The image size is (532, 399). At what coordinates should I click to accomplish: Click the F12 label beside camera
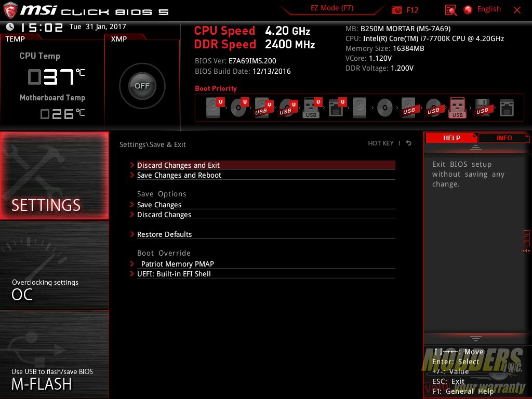412,10
